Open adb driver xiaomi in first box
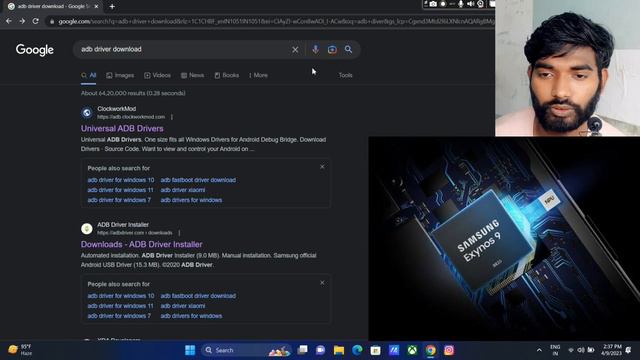 click(183, 190)
